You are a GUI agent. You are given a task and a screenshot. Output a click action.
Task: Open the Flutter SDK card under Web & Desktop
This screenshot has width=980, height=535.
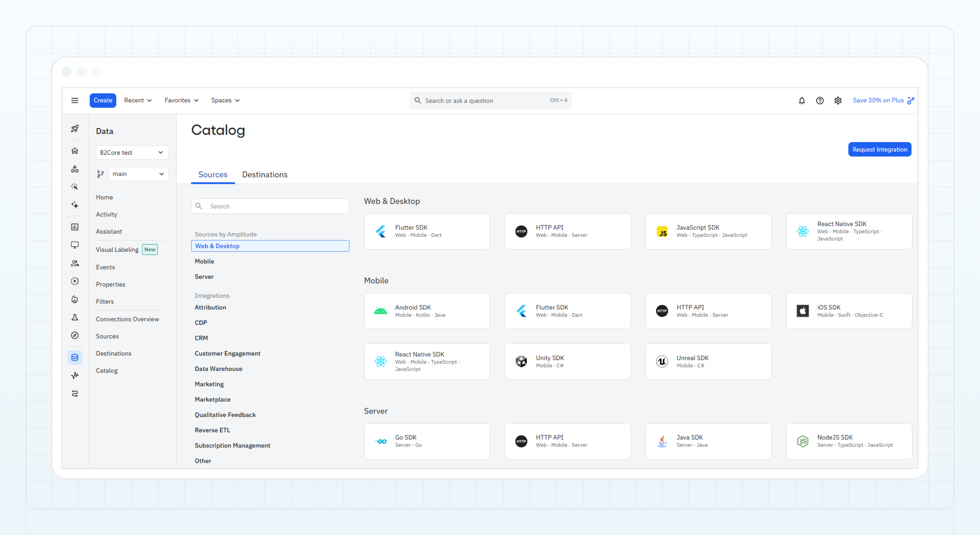427,231
